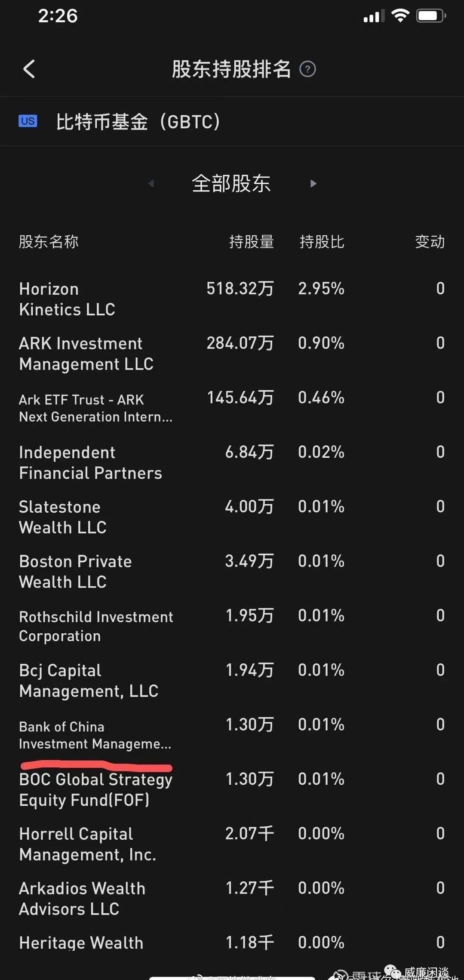Viewport: 464px width, 980px height.
Task: Open the help question mark icon
Action: 307,69
